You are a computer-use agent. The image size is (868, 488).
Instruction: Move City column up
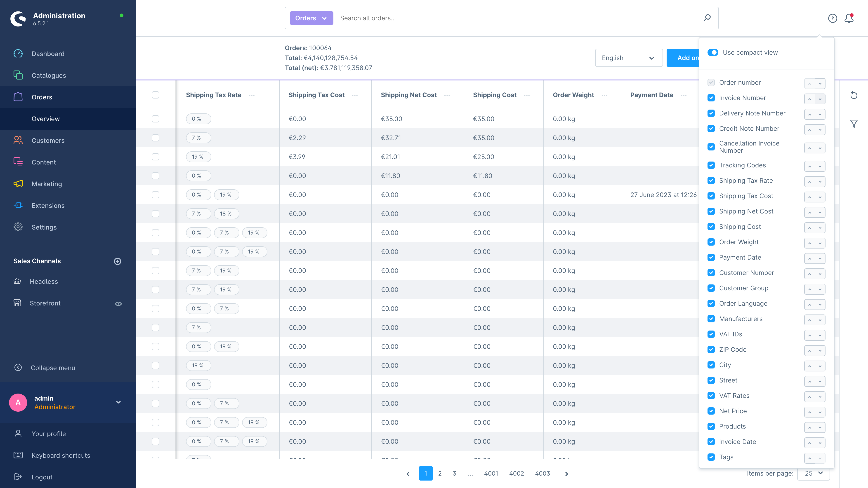pyautogui.click(x=809, y=366)
